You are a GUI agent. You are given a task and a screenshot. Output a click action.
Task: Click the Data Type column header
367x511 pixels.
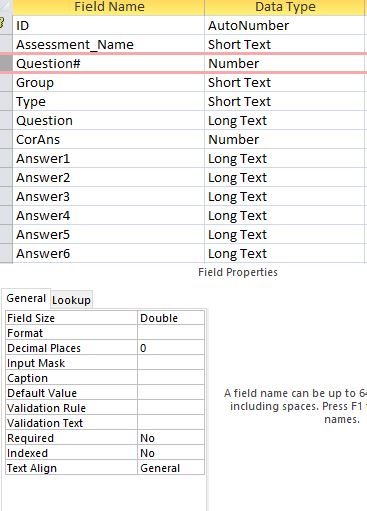point(285,7)
